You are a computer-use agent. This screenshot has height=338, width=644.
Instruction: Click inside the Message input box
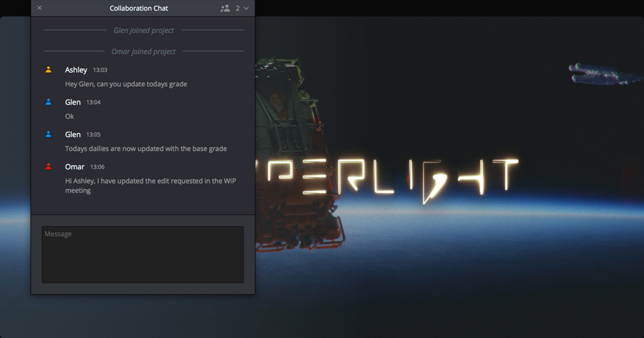coord(142,254)
